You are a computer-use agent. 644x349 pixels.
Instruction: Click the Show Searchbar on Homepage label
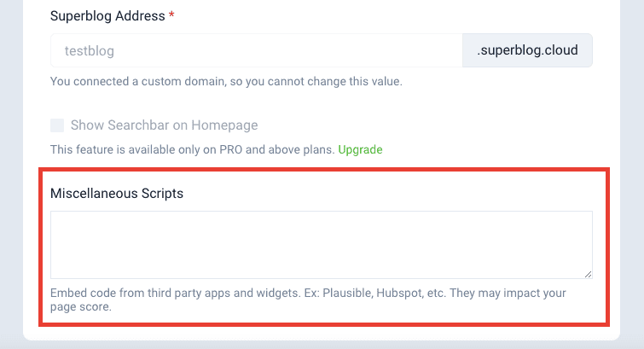164,125
